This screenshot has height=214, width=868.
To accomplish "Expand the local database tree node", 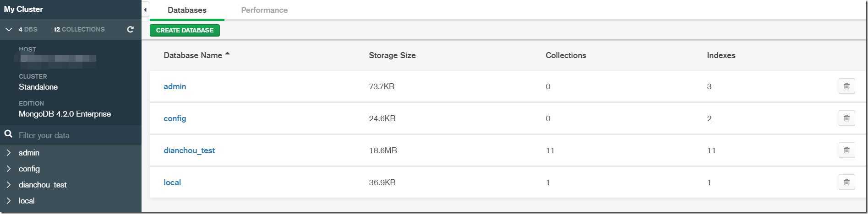I will coord(8,201).
